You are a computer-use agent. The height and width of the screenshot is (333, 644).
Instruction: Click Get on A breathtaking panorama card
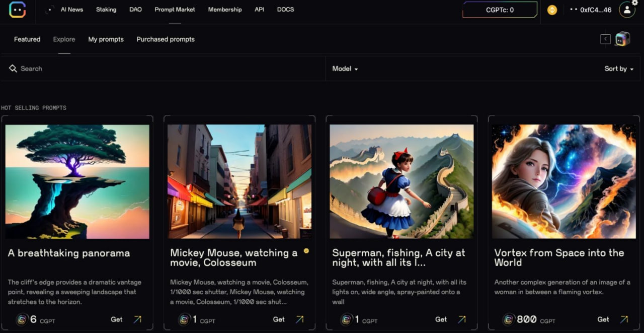pyautogui.click(x=117, y=319)
